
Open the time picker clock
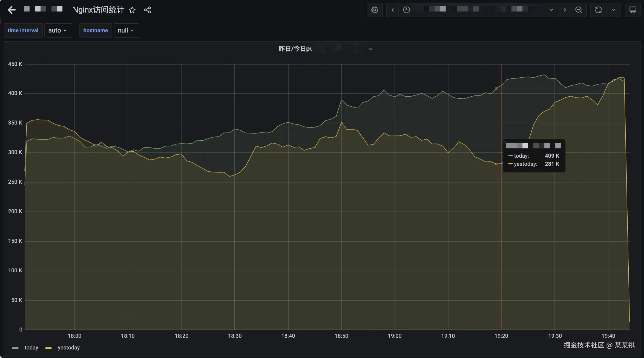point(407,10)
